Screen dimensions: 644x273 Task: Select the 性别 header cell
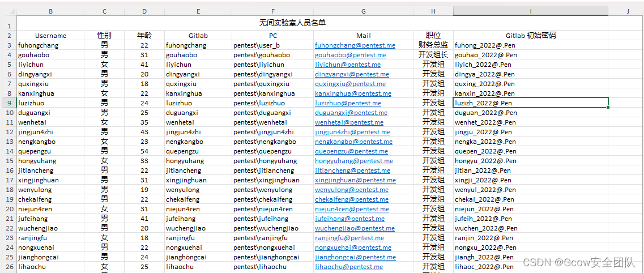pos(104,36)
